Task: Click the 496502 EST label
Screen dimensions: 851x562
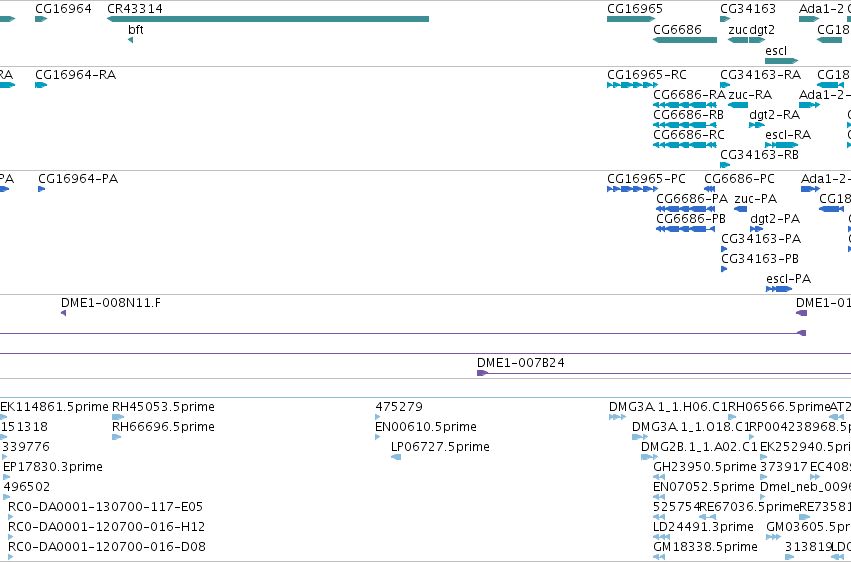Action: (27, 487)
